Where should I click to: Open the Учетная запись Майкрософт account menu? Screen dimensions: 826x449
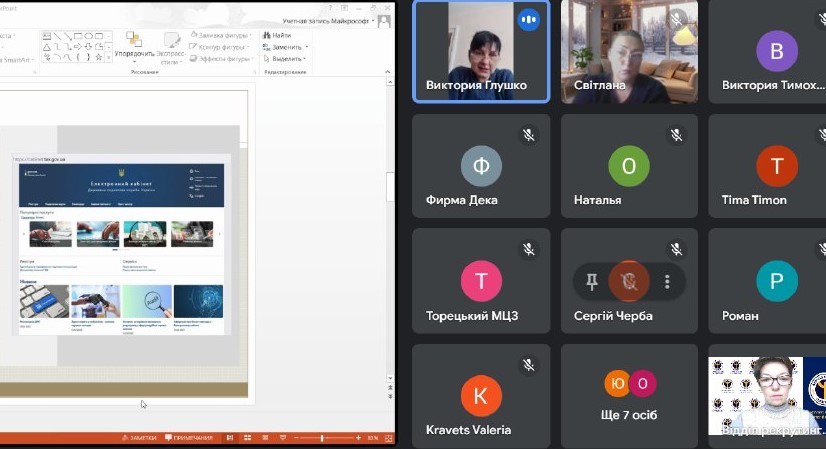pyautogui.click(x=321, y=20)
